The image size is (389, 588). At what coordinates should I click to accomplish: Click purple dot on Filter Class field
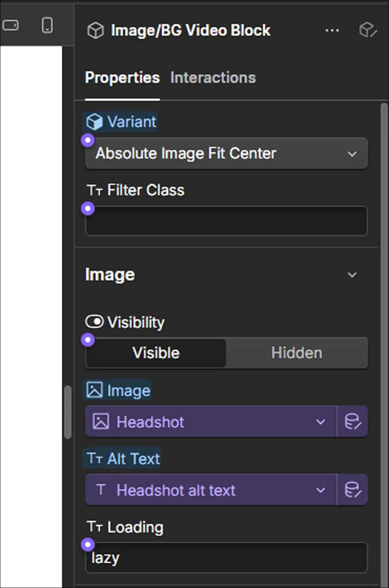[x=88, y=208]
